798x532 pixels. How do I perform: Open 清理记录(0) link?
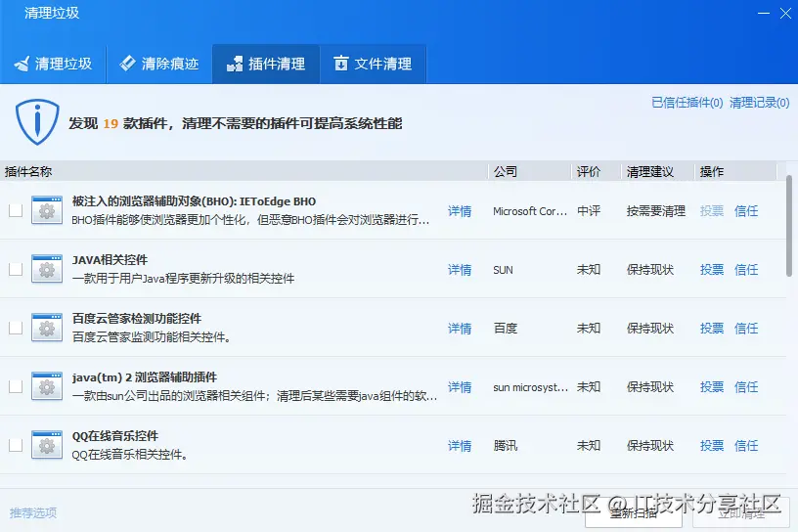click(x=759, y=103)
